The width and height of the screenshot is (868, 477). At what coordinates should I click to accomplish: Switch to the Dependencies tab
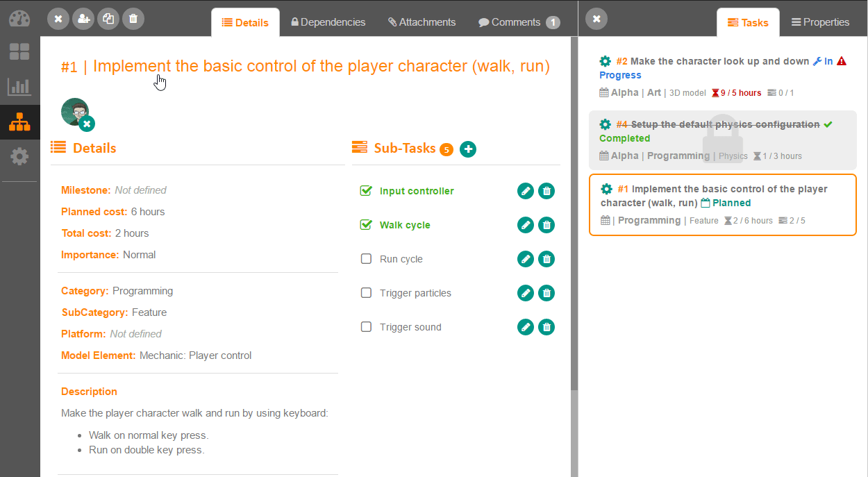tap(328, 22)
